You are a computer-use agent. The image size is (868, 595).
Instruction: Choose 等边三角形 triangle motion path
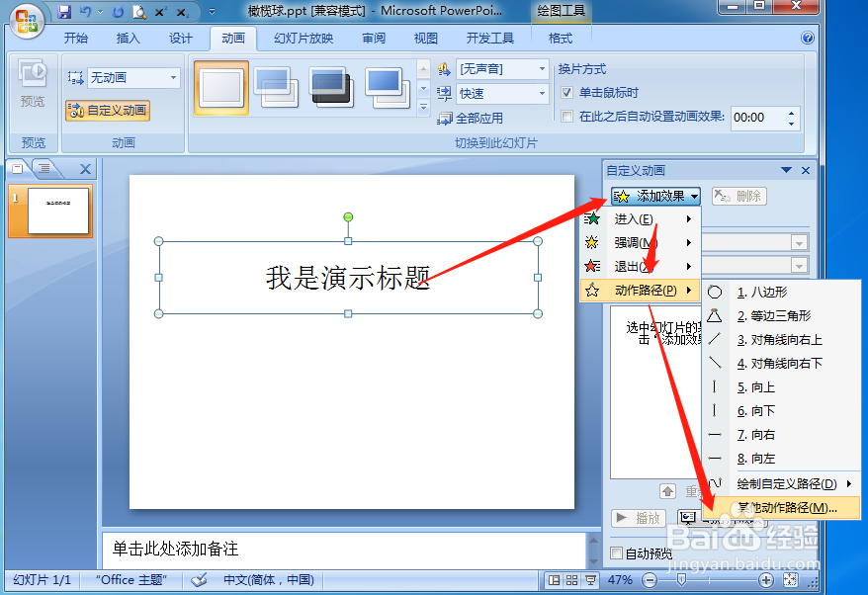pyautogui.click(x=781, y=316)
